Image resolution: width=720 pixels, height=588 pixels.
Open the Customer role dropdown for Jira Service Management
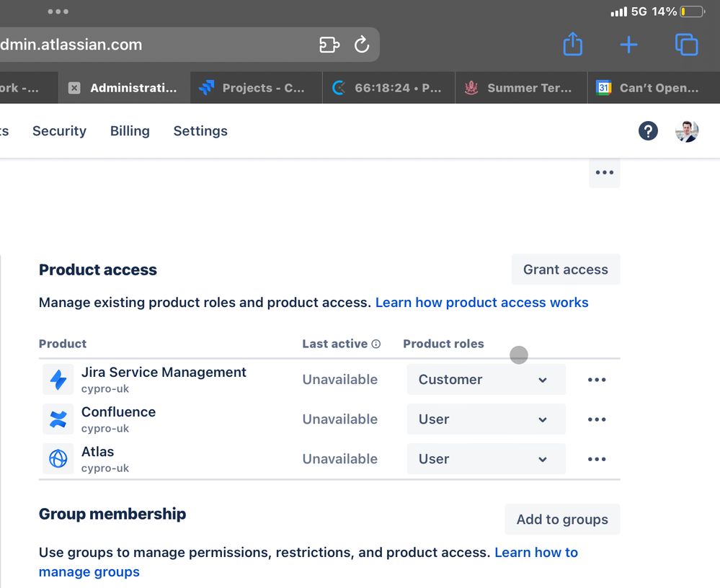click(486, 380)
